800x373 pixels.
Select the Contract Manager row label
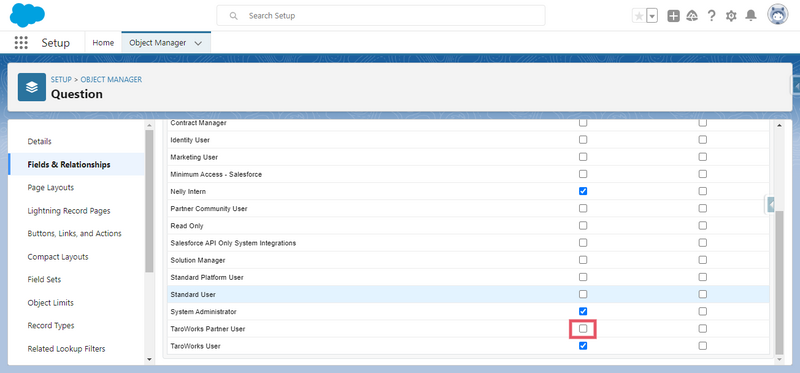tap(198, 123)
